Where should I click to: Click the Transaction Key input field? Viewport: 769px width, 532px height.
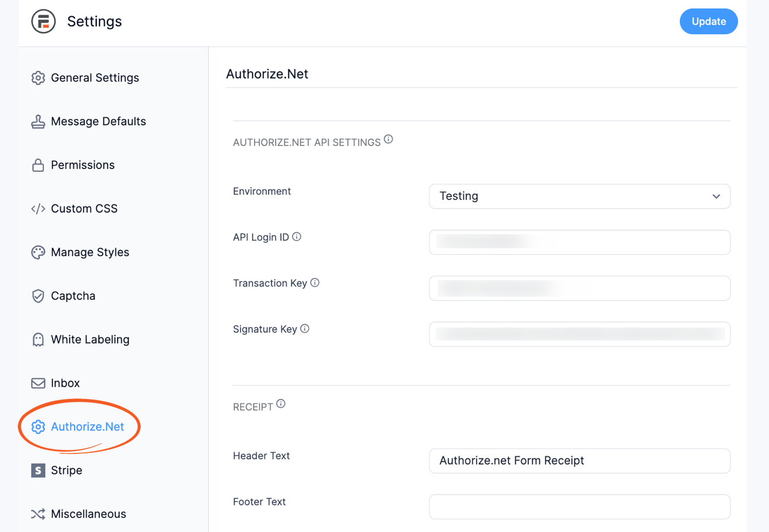coord(580,288)
